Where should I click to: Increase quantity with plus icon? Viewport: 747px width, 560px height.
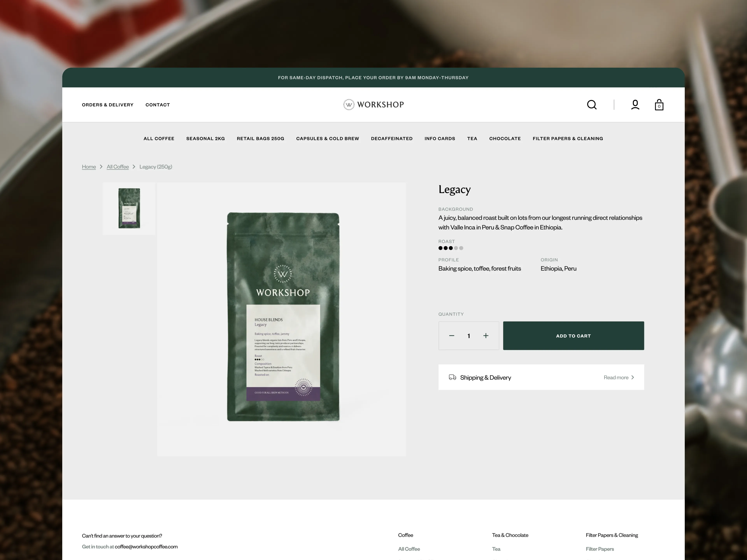pyautogui.click(x=486, y=336)
